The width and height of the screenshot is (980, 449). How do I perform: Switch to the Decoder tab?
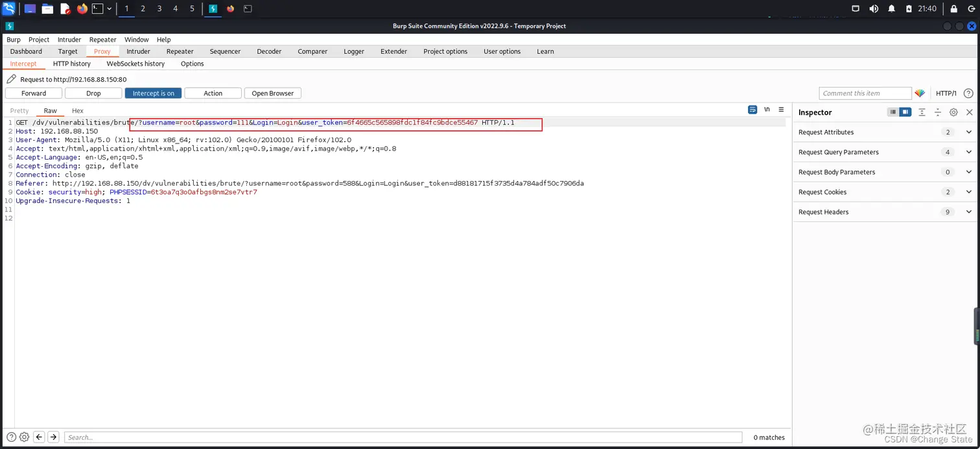269,51
